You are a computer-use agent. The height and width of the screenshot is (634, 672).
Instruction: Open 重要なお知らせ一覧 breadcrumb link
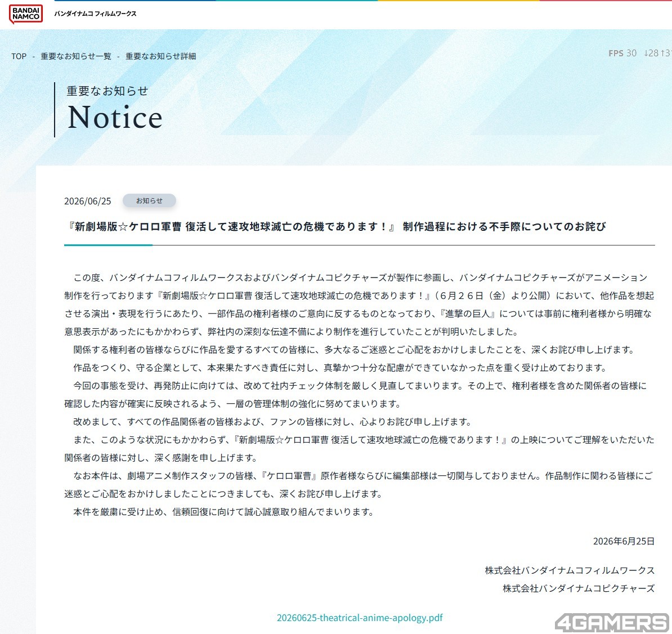point(76,56)
